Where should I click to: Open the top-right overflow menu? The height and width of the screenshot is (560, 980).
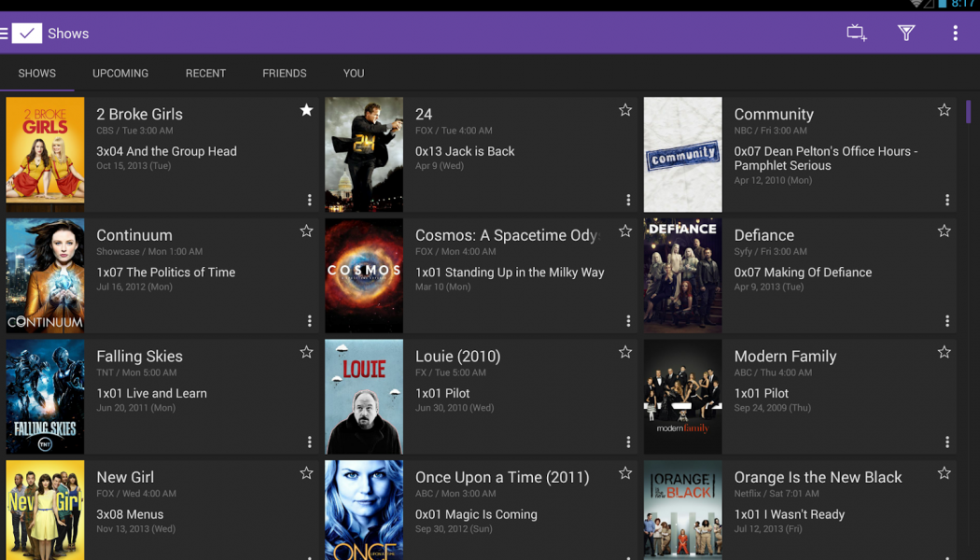955,34
